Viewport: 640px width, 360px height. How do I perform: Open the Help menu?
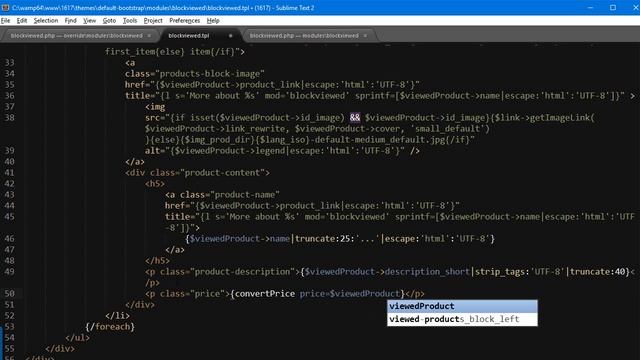213,20
